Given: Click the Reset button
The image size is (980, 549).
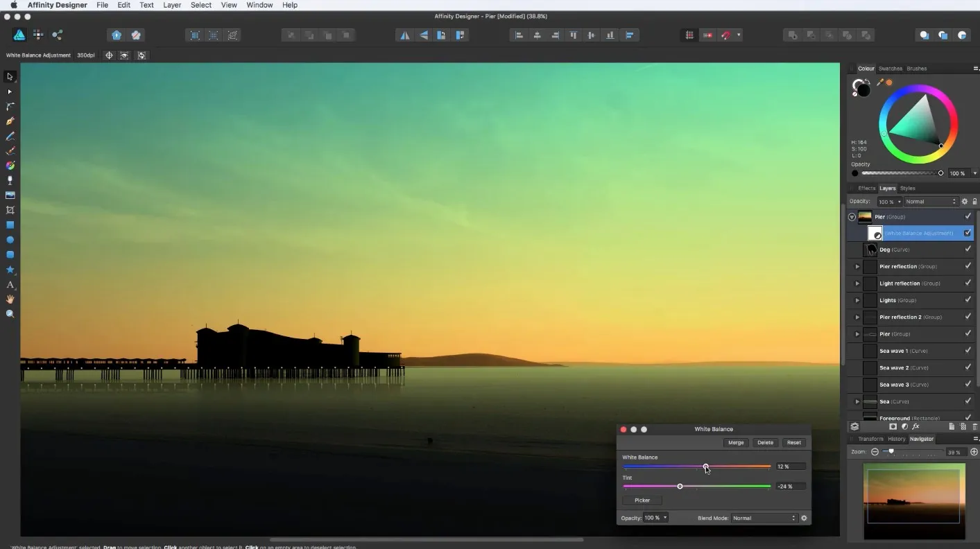Looking at the screenshot, I should 794,442.
